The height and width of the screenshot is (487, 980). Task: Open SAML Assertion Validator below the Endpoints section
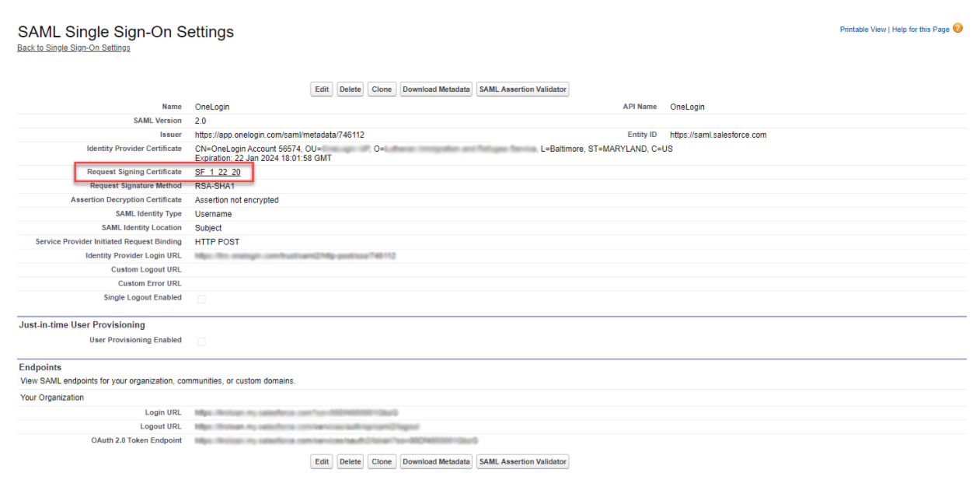tap(523, 462)
